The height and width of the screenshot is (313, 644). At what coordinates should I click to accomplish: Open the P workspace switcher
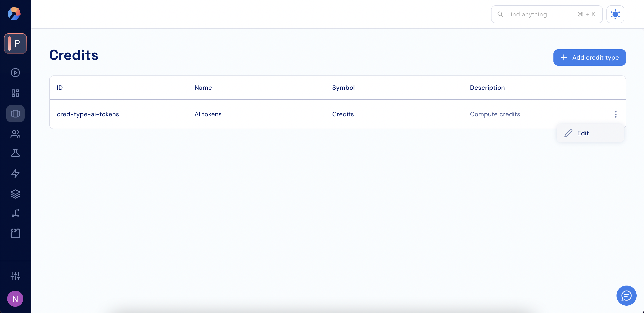(x=15, y=44)
